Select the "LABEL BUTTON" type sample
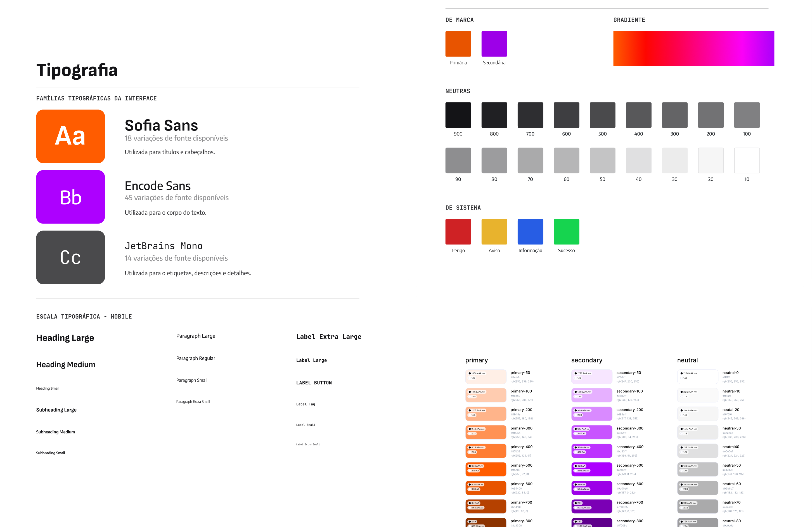The width and height of the screenshot is (812, 527). pos(314,382)
